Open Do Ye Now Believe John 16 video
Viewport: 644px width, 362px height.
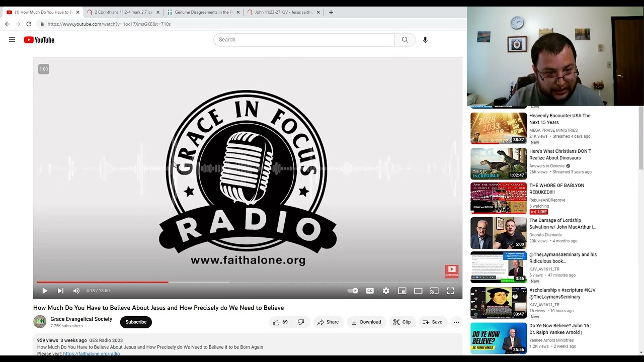[x=499, y=338]
